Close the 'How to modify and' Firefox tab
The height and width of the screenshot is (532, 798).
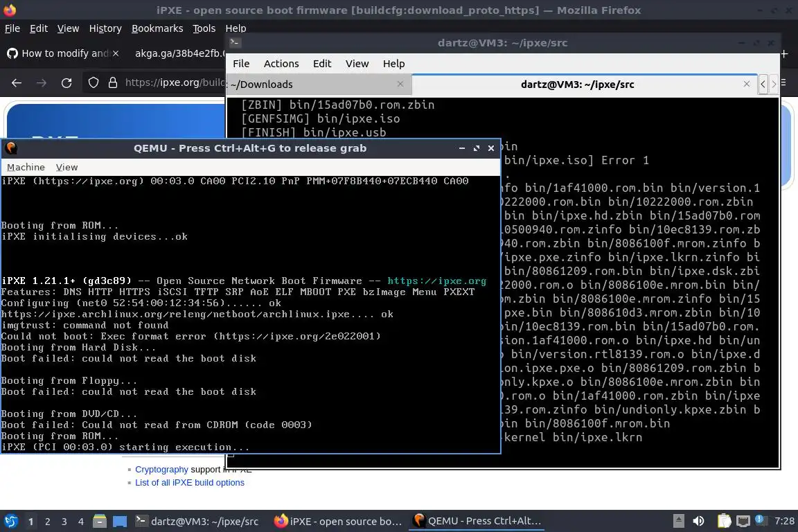(x=116, y=53)
